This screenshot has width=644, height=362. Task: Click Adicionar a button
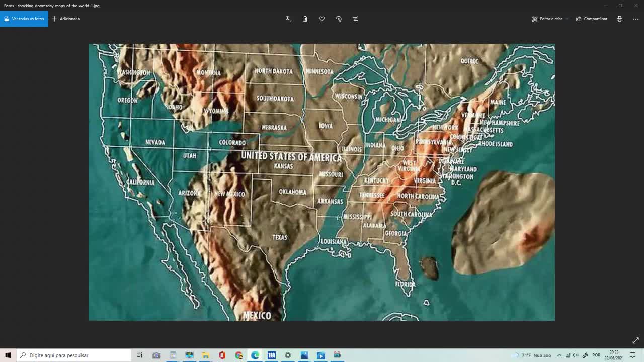66,19
